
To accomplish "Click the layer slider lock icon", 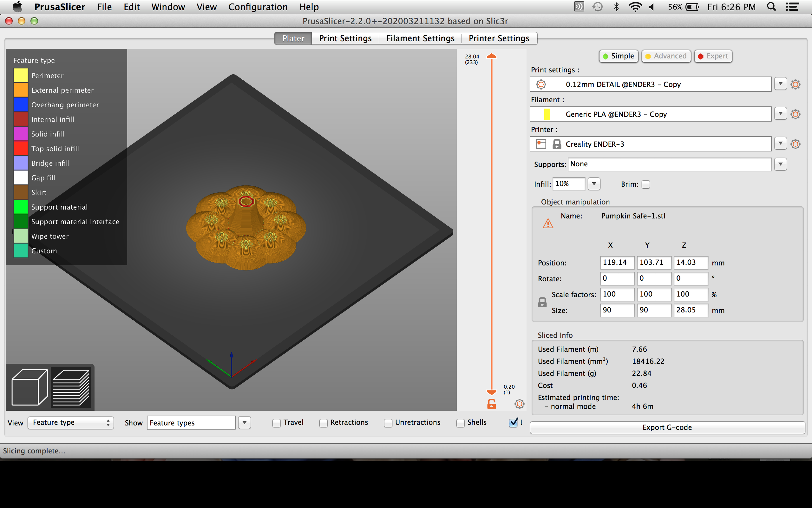I will pos(492,404).
